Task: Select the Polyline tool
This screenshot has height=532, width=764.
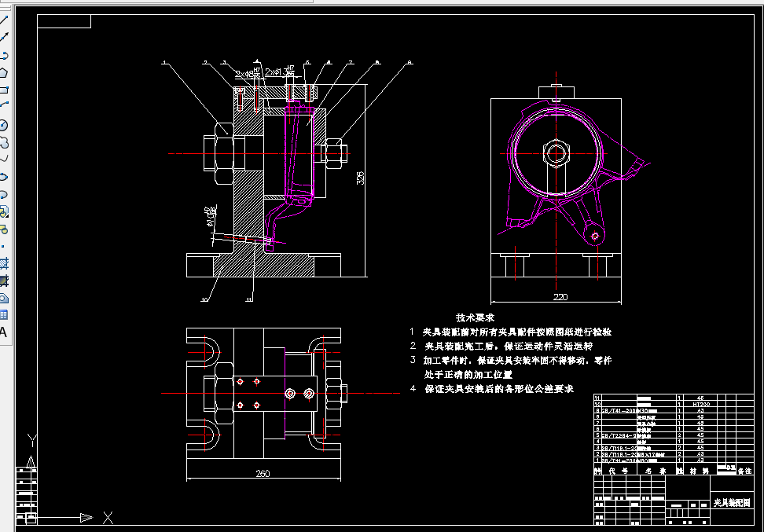Action: (3, 55)
